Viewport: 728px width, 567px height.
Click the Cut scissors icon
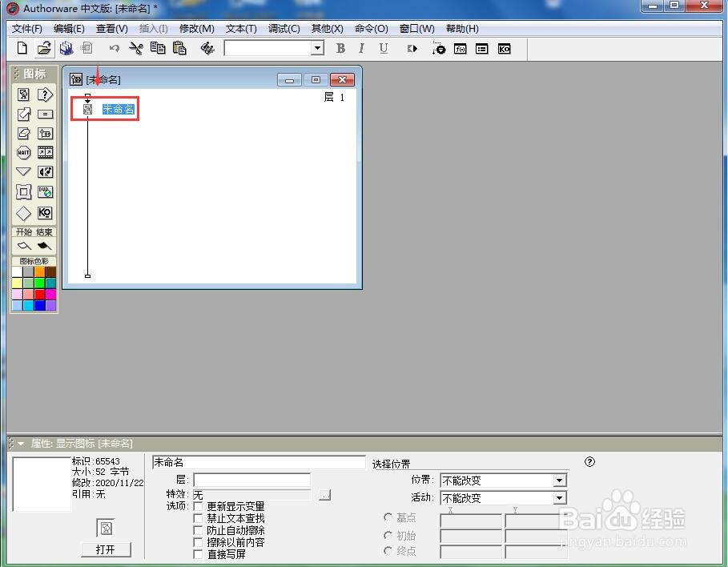pyautogui.click(x=136, y=48)
